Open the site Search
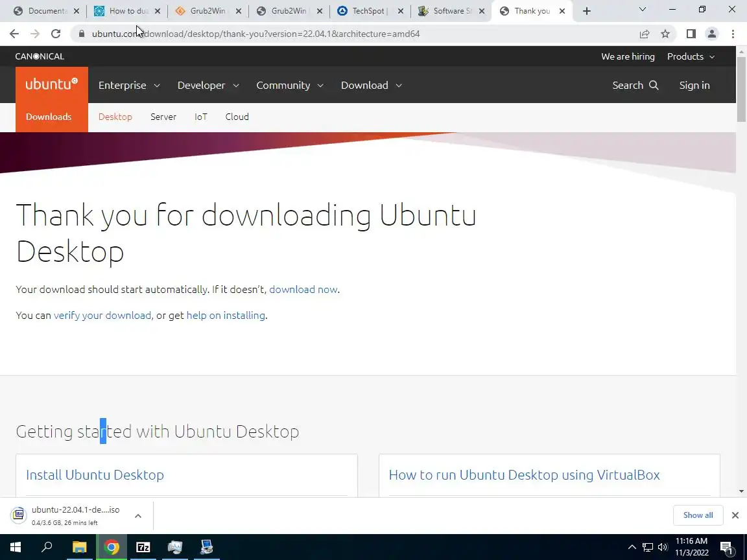The height and width of the screenshot is (560, 747). coord(635,86)
